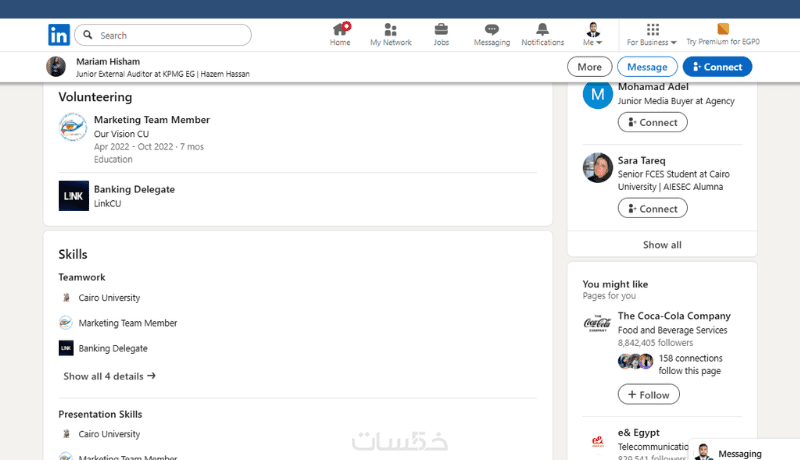Go to Home in navigation
The image size is (800, 460).
340,35
